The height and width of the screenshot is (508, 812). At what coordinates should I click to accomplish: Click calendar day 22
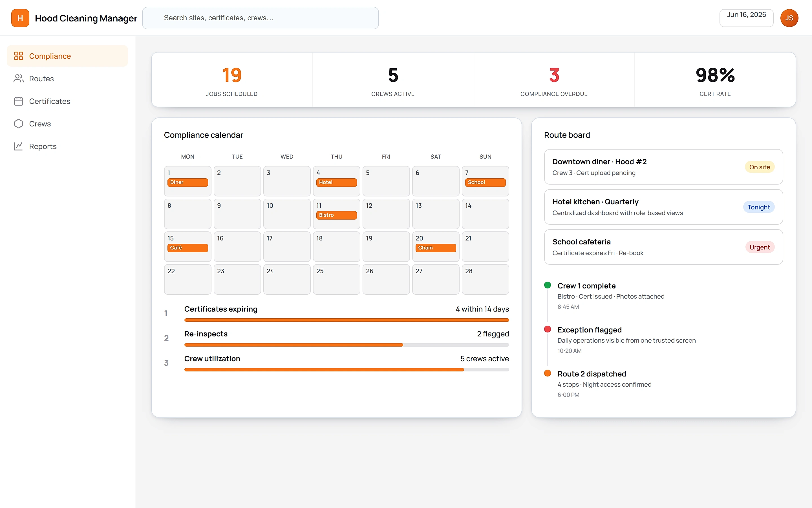click(187, 279)
